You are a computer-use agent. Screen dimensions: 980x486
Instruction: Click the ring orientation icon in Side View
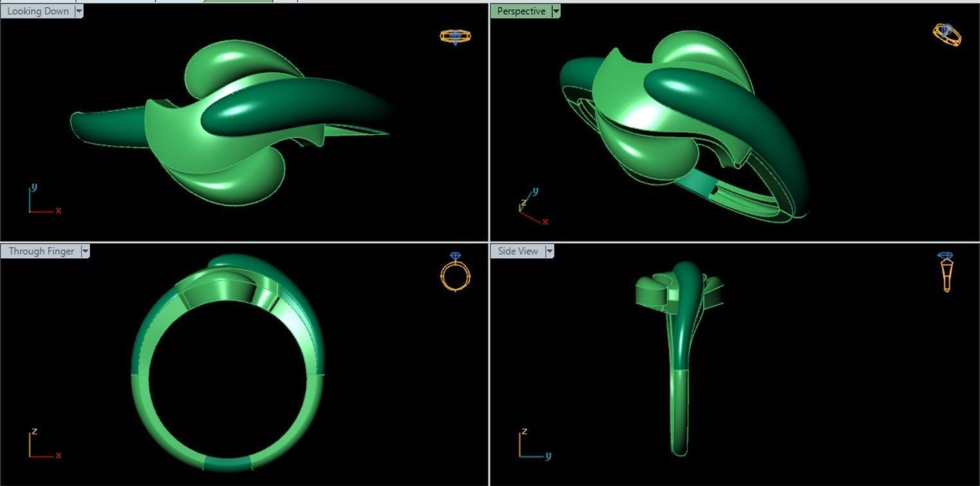[946, 272]
